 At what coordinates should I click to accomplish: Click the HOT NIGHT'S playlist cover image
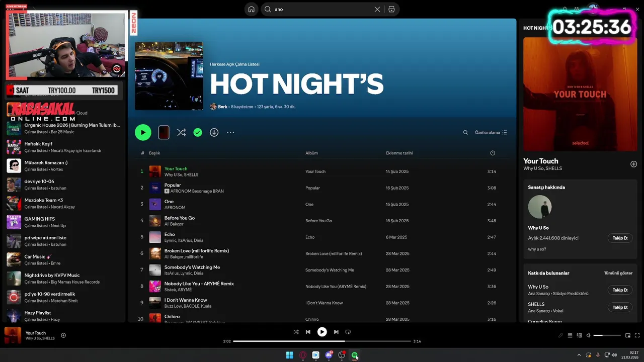coord(169,76)
